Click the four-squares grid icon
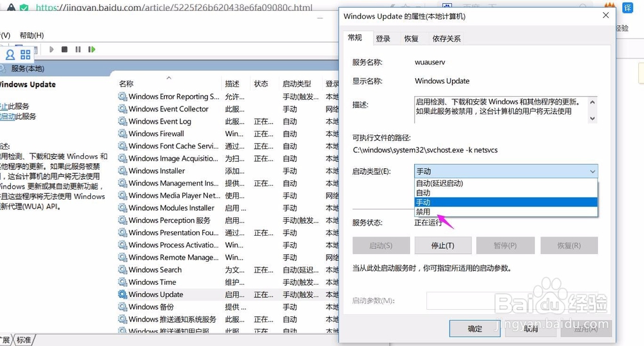The height and width of the screenshot is (346, 644). tap(26, 55)
